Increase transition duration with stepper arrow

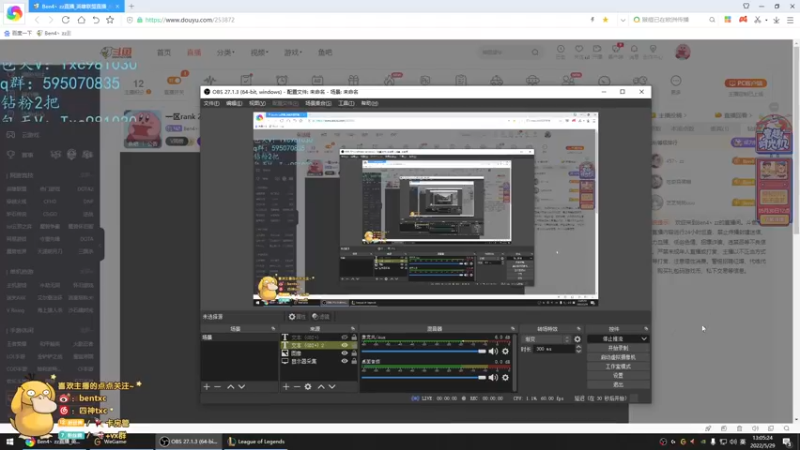pos(578,347)
